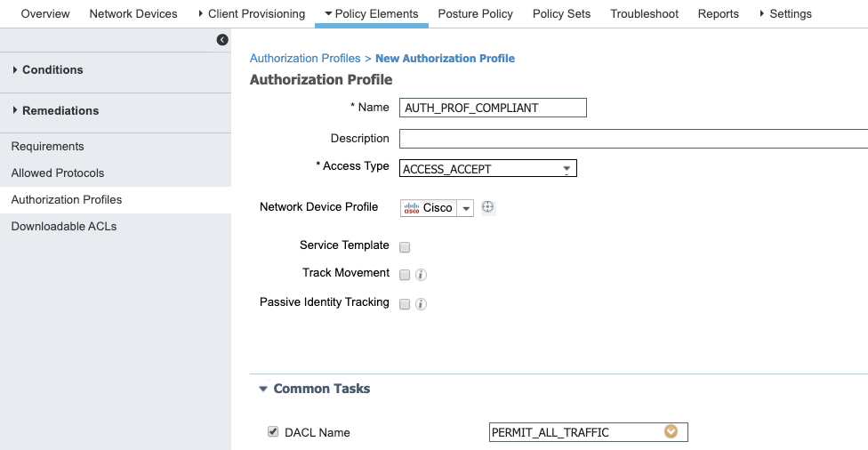Screen dimensions: 868x450
Task: Click the Cisco logo in device profile
Action: (412, 208)
